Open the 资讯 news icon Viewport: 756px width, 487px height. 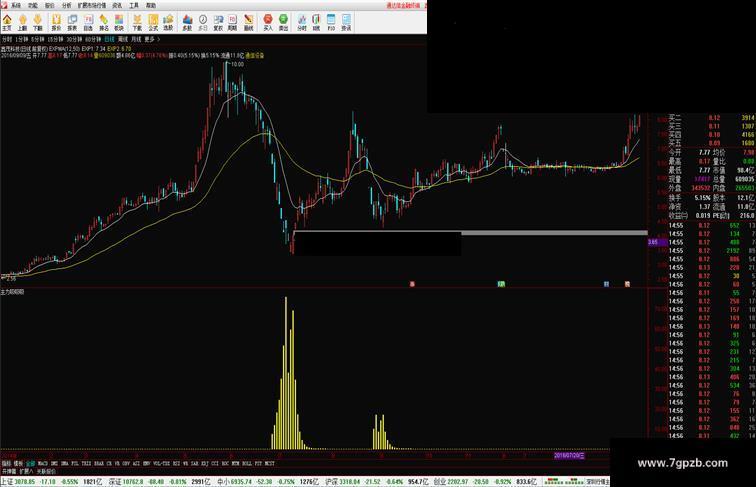point(346,22)
